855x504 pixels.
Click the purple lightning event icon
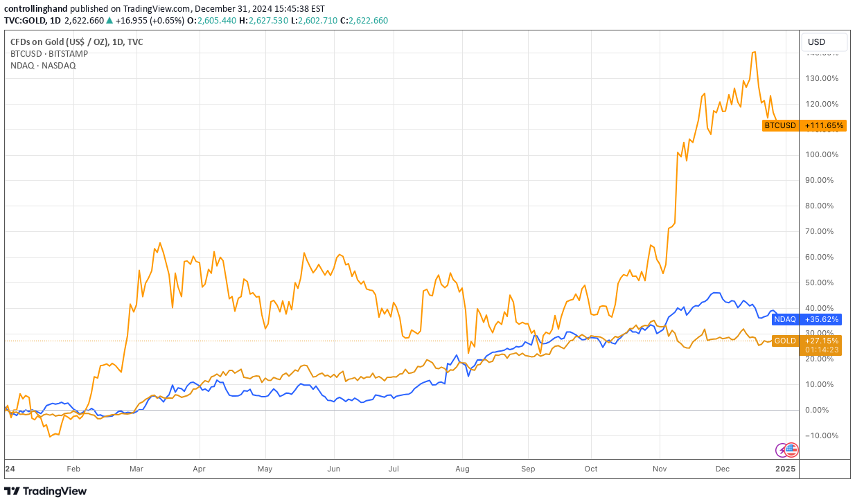point(782,450)
